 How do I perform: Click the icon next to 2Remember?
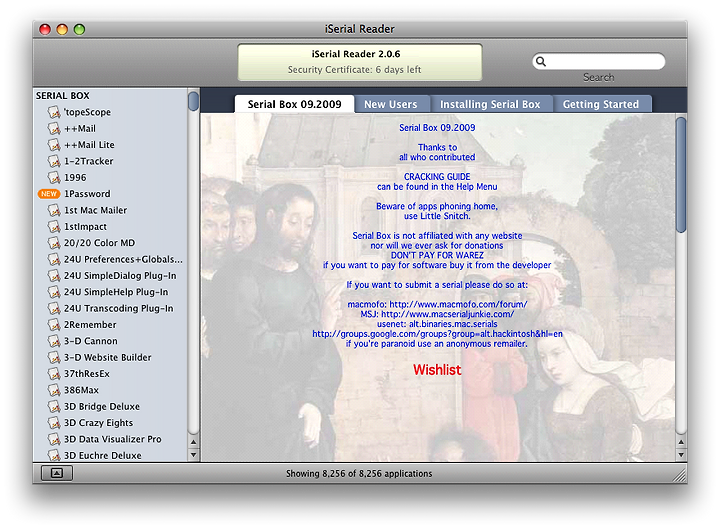click(x=54, y=325)
